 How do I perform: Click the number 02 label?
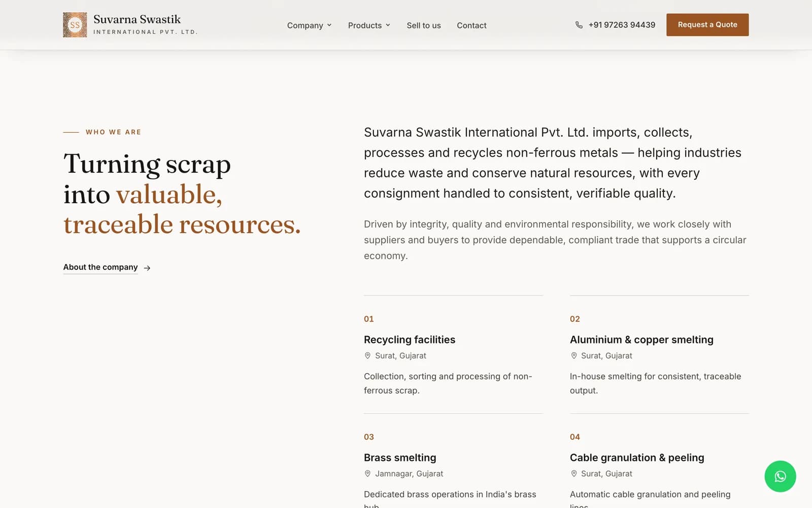coord(575,319)
